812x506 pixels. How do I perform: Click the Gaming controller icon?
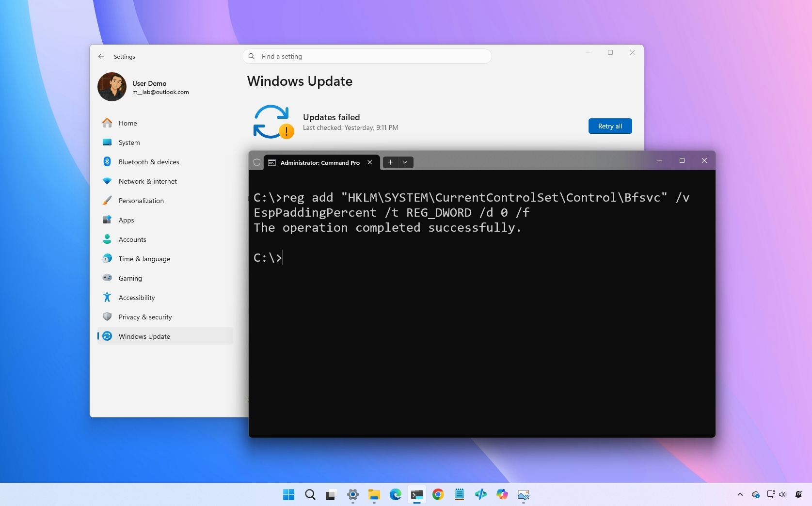pyautogui.click(x=107, y=278)
